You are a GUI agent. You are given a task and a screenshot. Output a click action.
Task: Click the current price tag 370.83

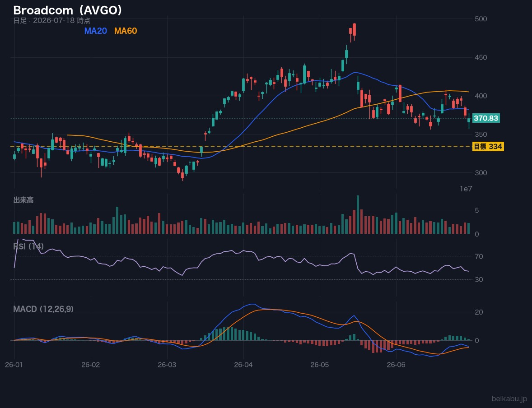pyautogui.click(x=486, y=118)
